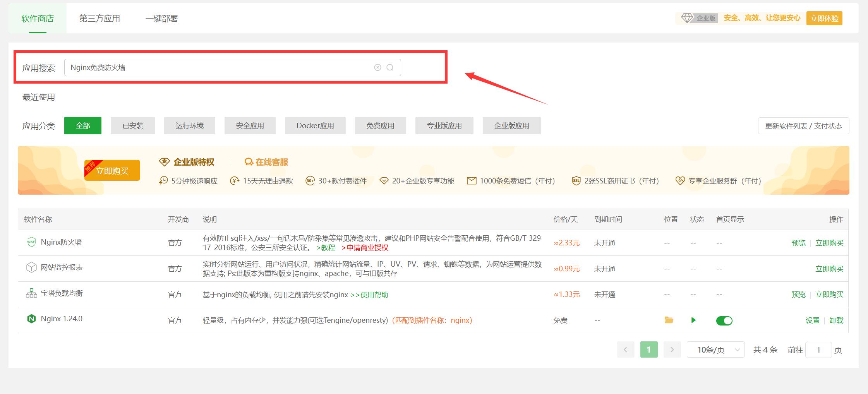Image resolution: width=868 pixels, height=394 pixels.
Task: Click the Nginx 1.24.0 name text
Action: coord(62,319)
